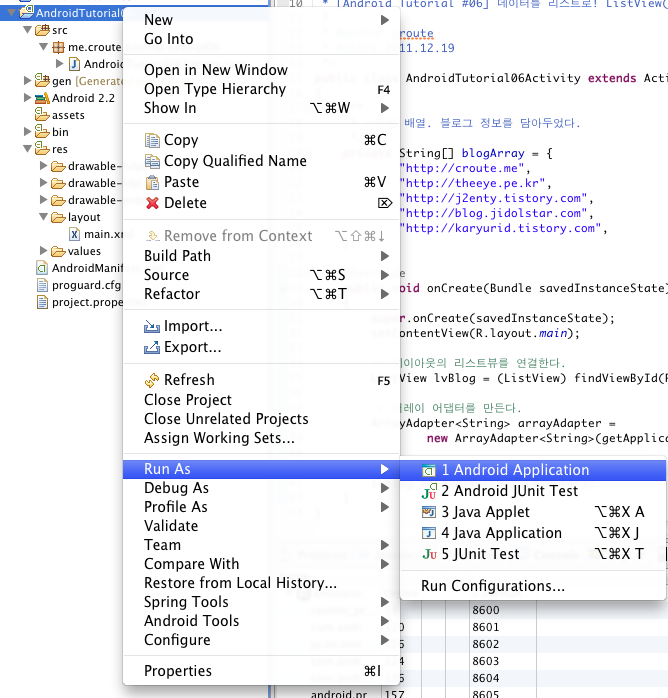Click the JUnit Test icon
The height and width of the screenshot is (698, 668).
[429, 554]
